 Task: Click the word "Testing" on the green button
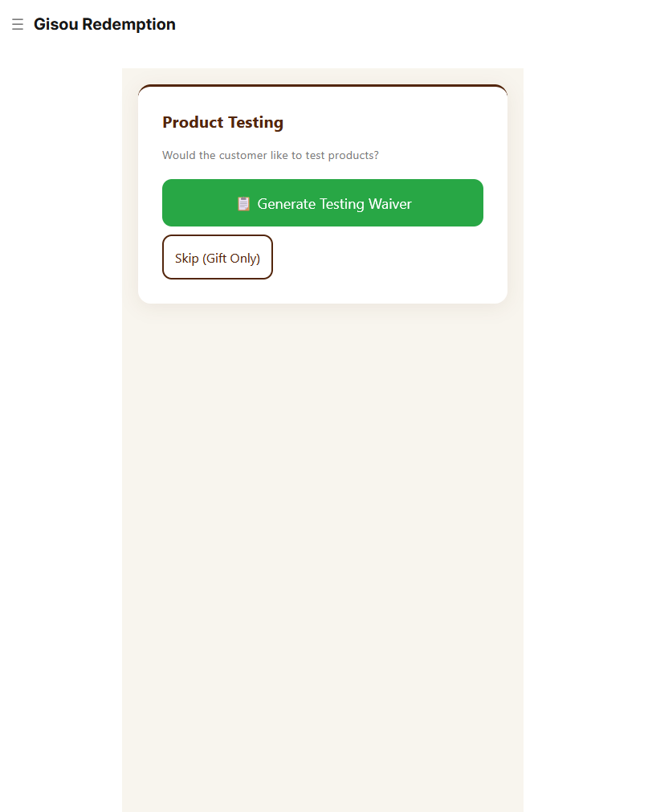coord(342,204)
